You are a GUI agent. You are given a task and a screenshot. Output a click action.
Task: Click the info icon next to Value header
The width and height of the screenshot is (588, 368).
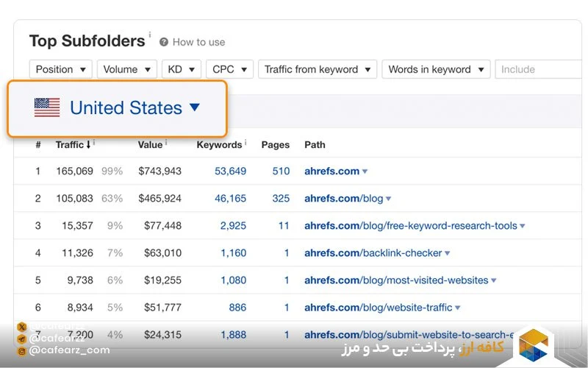tap(166, 142)
